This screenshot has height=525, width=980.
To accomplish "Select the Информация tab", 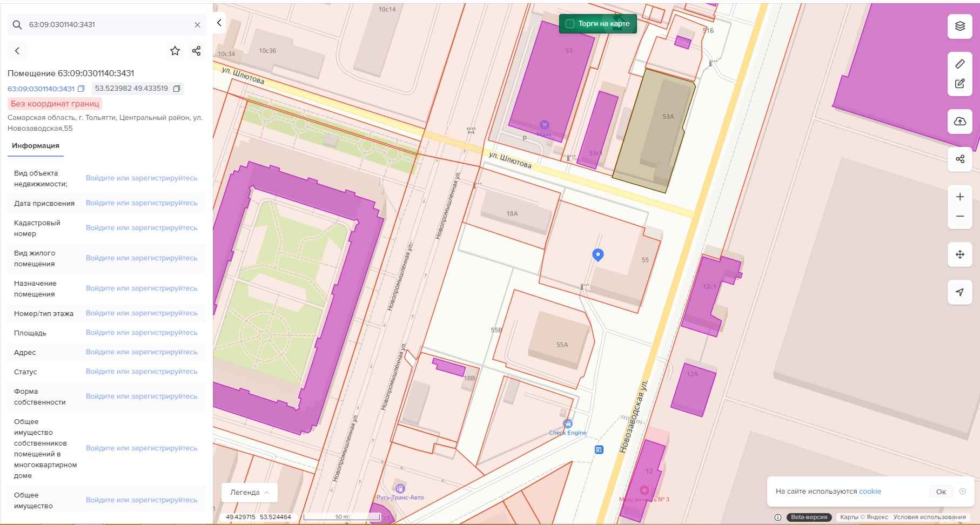I will [36, 146].
